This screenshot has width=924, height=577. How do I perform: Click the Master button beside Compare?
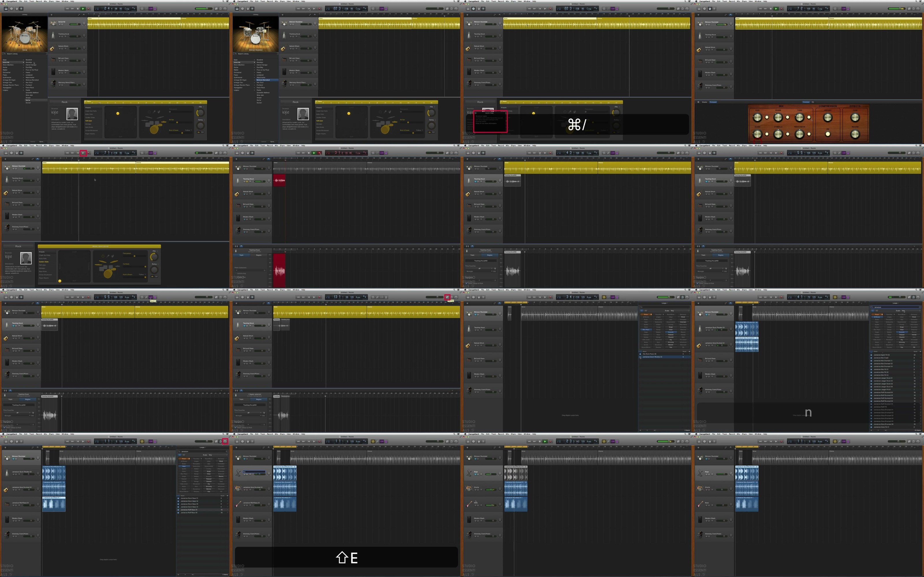click(x=705, y=102)
